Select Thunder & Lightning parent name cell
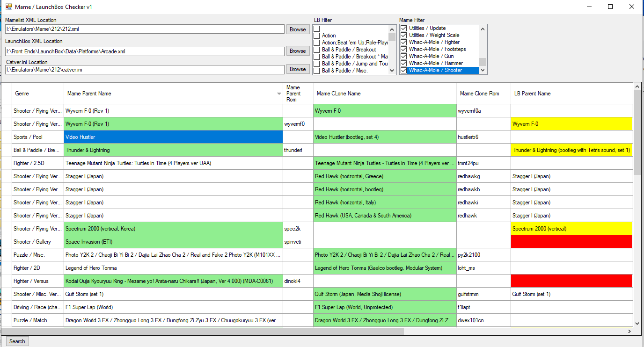 pyautogui.click(x=173, y=150)
